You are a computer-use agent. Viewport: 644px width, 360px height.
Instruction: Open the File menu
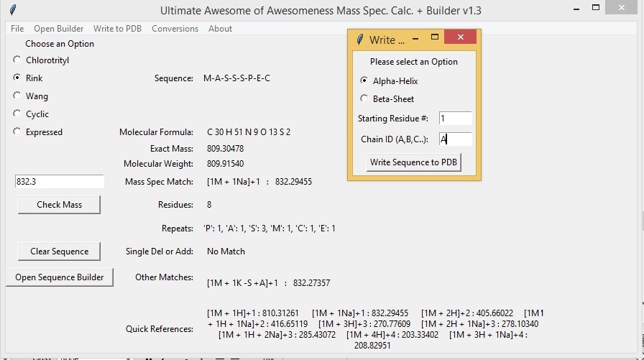coord(17,29)
